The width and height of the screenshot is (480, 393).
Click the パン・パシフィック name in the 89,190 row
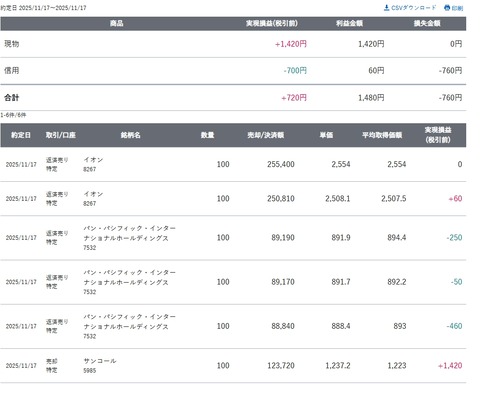[x=129, y=233]
